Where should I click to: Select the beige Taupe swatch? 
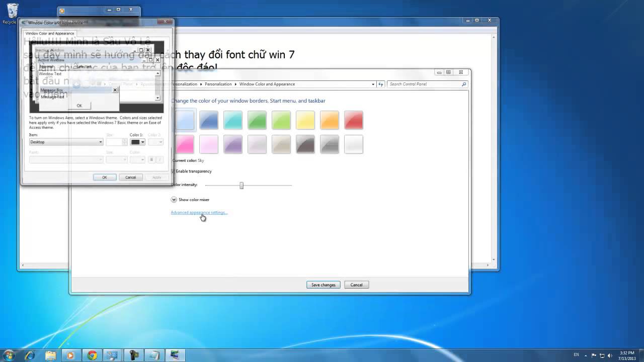coord(281,144)
